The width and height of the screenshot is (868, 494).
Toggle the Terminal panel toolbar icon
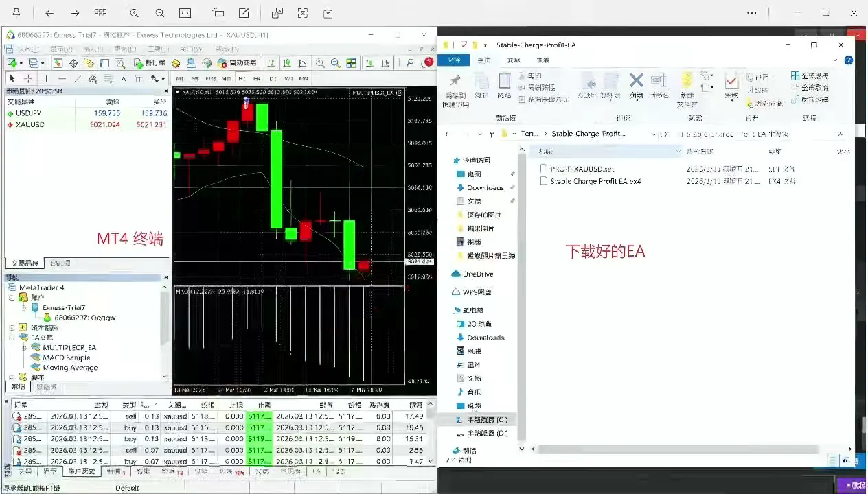click(x=104, y=62)
